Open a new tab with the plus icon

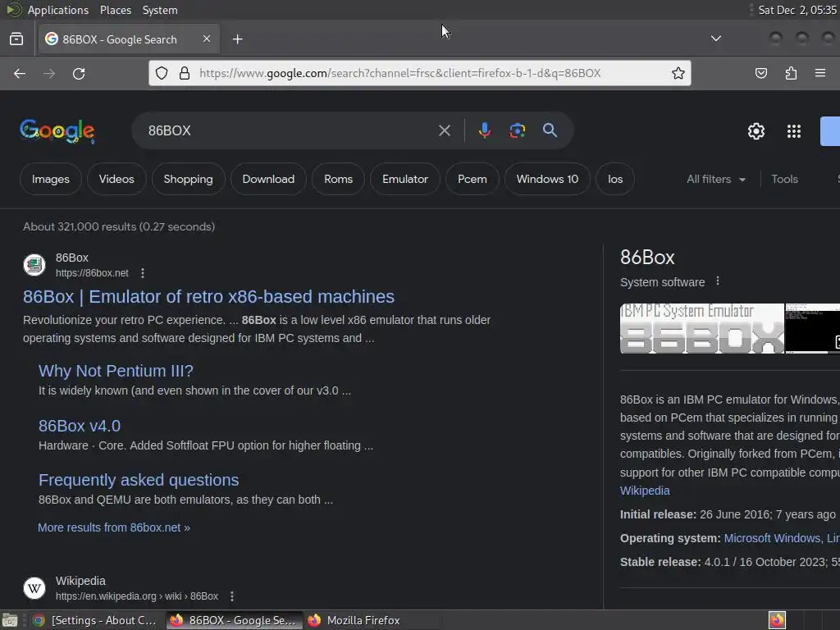coord(237,39)
